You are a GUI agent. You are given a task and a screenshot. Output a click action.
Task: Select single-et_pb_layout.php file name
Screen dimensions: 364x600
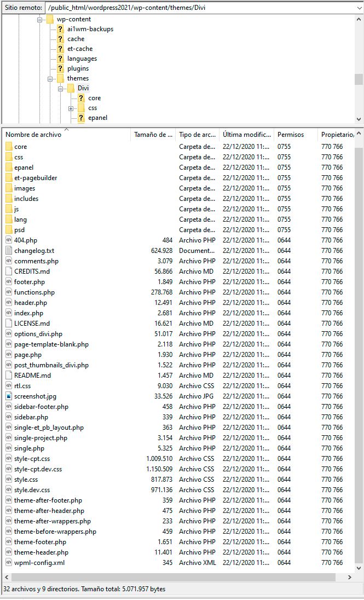pos(49,428)
